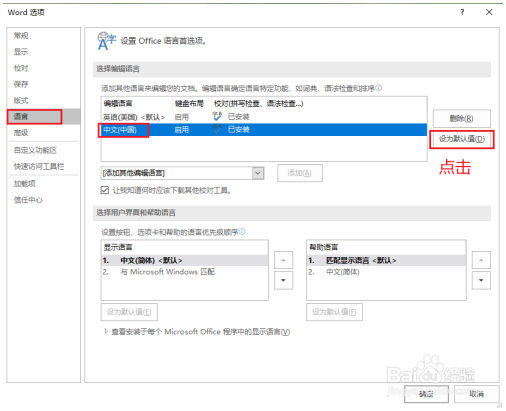Open the 语言 category in sidebar
The height and width of the screenshot is (411, 506).
[x=34, y=116]
